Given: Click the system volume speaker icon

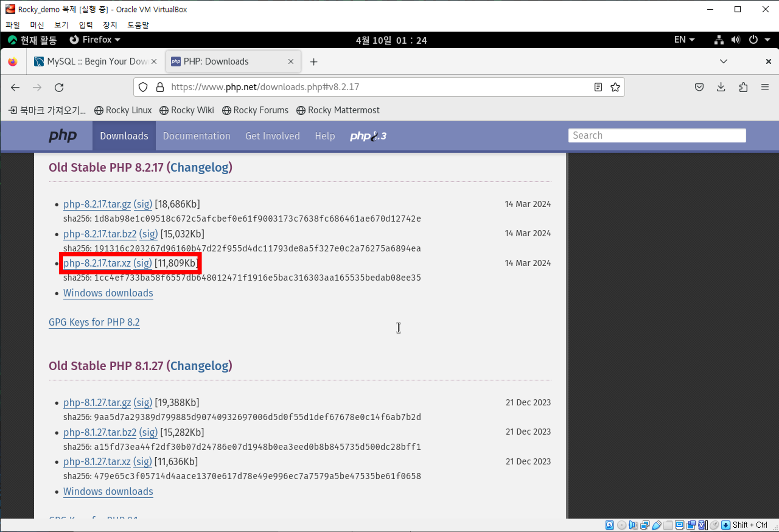Looking at the screenshot, I should point(735,40).
